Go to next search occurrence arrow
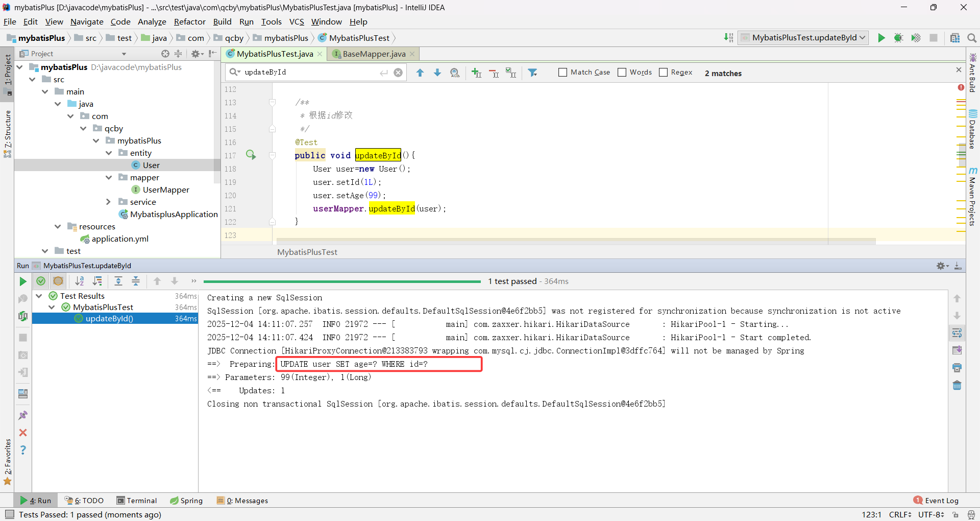This screenshot has height=521, width=980. point(437,73)
